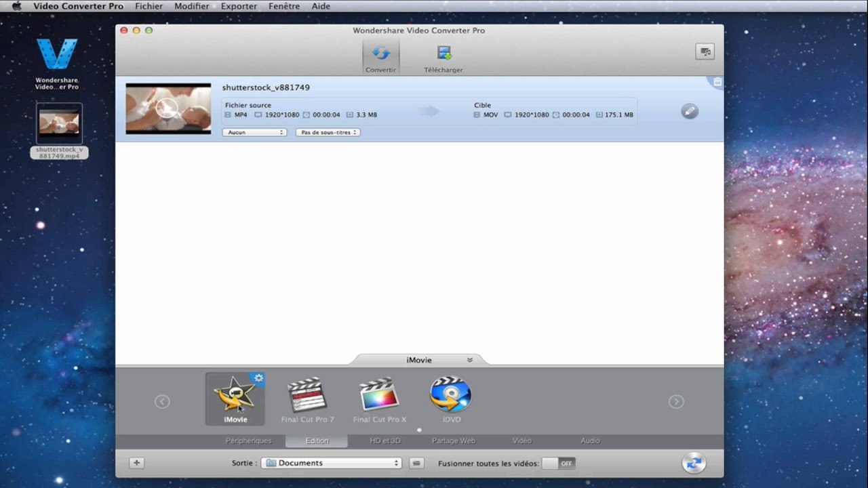This screenshot has height=488, width=868.
Task: Click the corner icon on the video row
Action: (x=717, y=82)
